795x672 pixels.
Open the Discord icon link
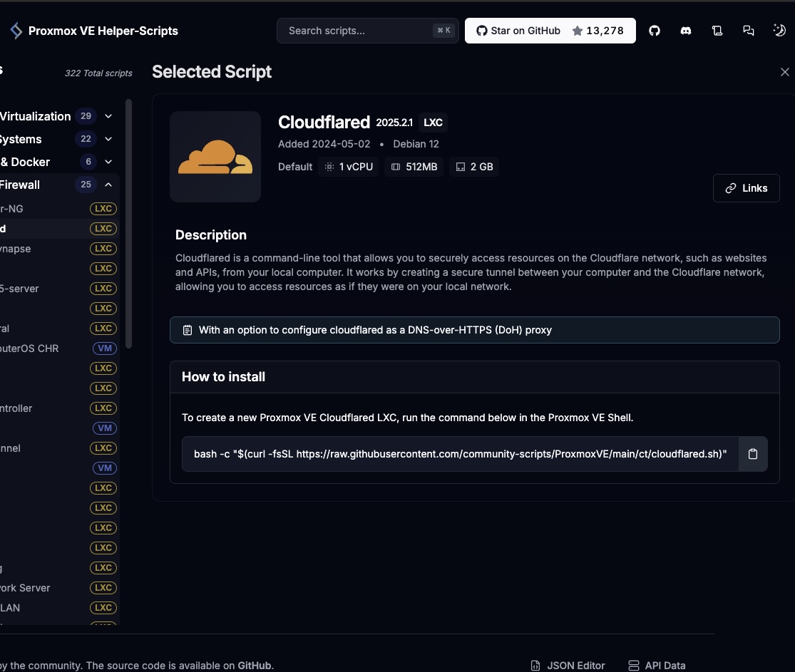[686, 31]
